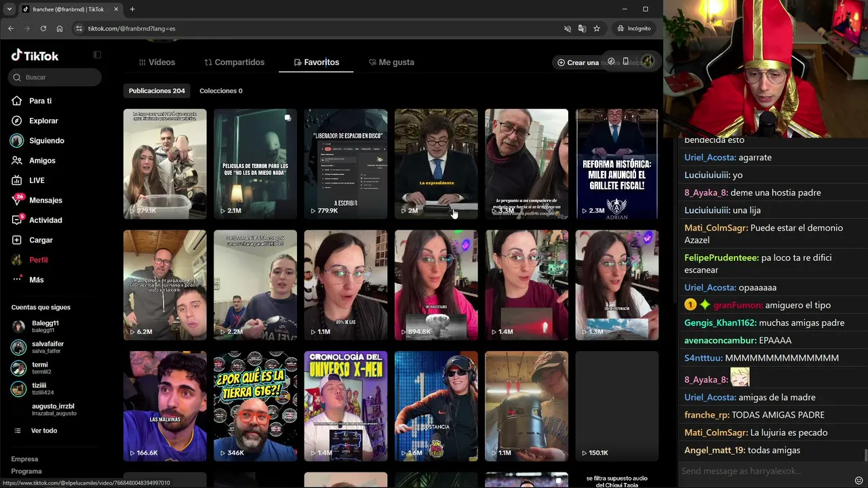Click the address bar URL
The image size is (868, 488).
pos(132,28)
